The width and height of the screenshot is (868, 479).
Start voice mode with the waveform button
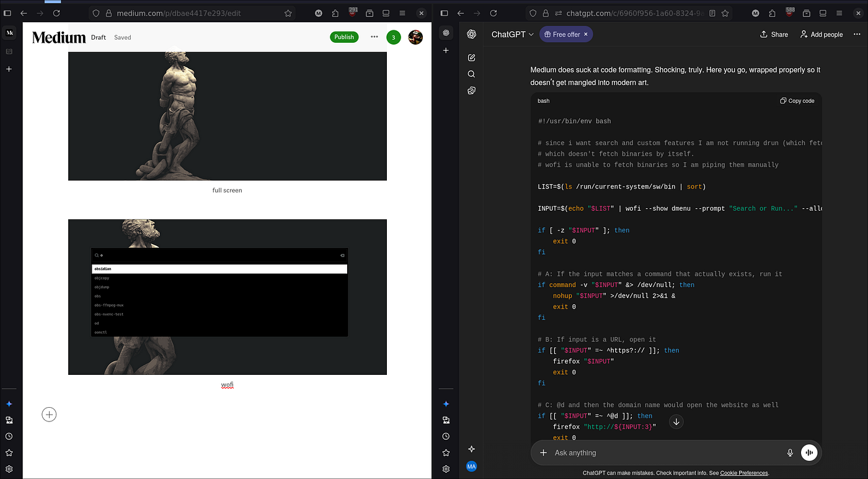809,453
